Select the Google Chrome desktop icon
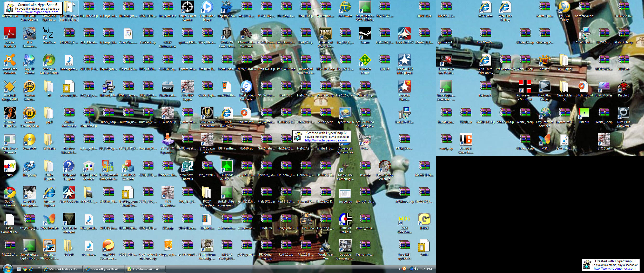This screenshot has width=644, height=273. 10,197
